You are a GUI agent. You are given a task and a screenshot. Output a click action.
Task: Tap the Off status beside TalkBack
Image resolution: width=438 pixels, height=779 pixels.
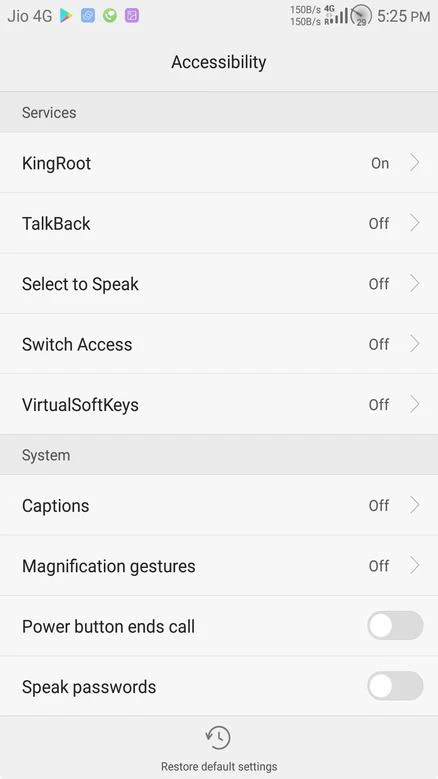coord(379,224)
